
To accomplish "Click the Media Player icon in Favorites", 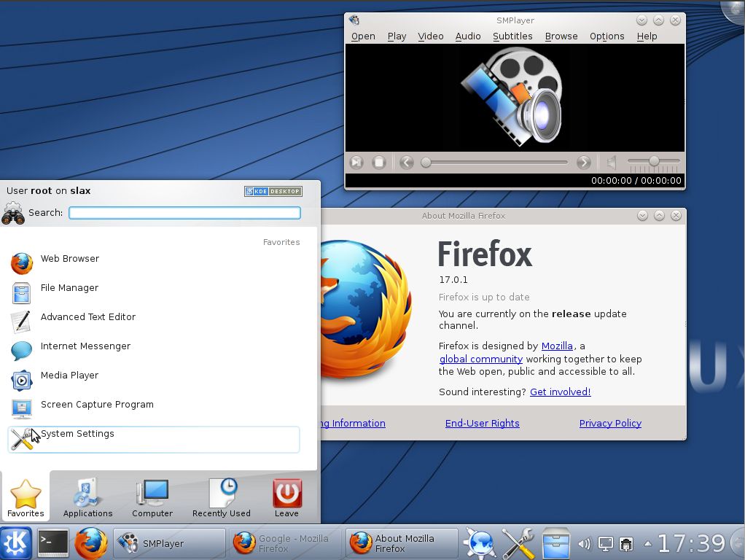I will tap(21, 381).
